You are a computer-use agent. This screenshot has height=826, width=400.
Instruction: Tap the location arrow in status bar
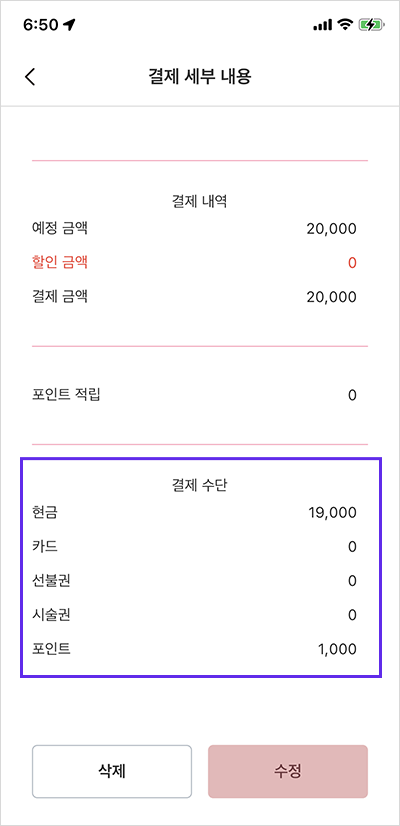(69, 25)
